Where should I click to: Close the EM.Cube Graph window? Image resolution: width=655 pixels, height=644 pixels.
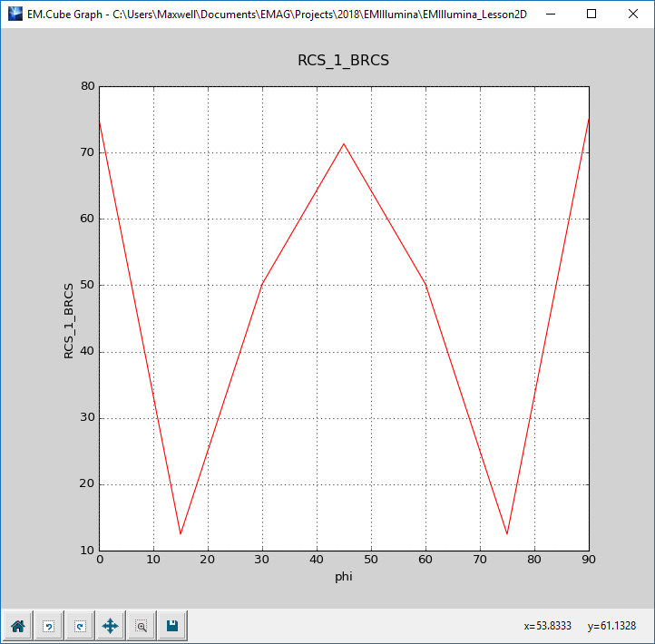633,14
